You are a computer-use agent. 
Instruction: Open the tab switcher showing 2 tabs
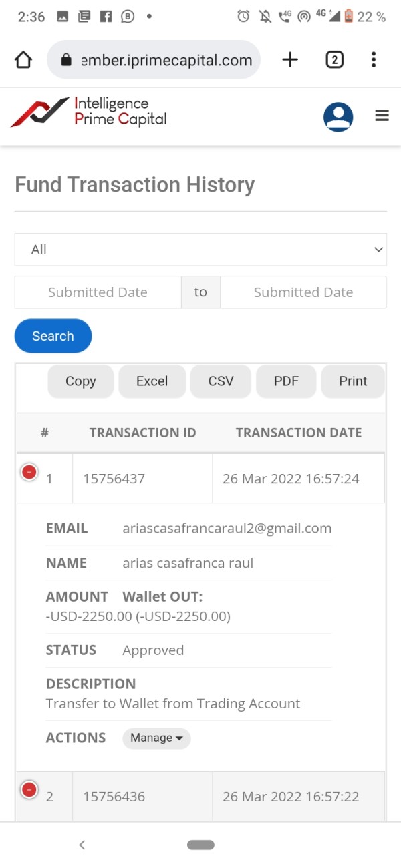pos(334,60)
